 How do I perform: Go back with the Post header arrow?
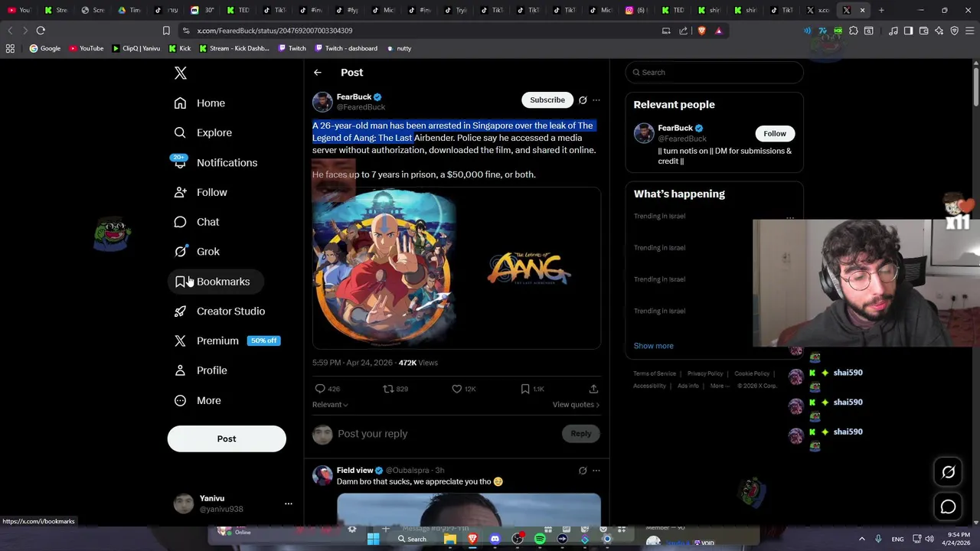pyautogui.click(x=318, y=73)
